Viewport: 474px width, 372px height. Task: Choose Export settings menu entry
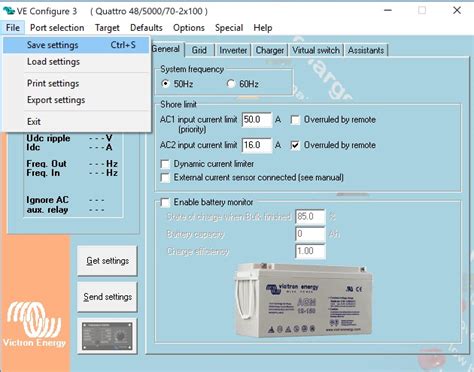(x=76, y=100)
